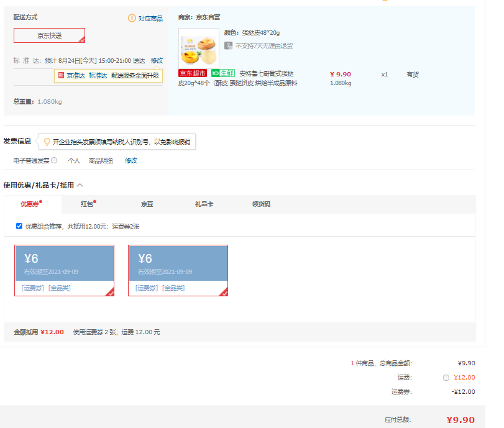Click the lightbulb icon in invoice tip

47,142
